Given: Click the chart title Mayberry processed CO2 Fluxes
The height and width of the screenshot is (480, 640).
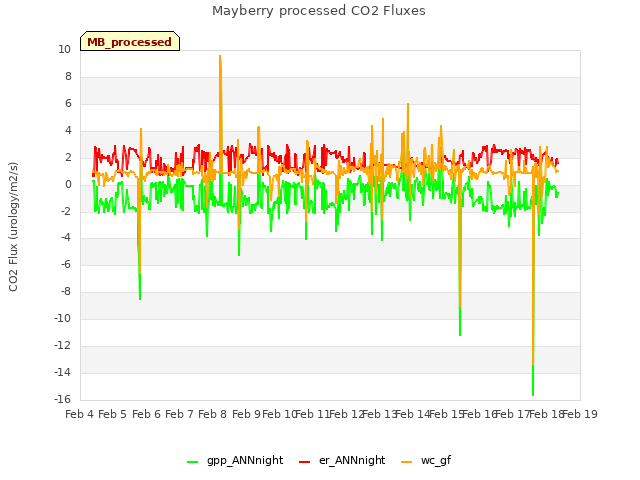Looking at the screenshot, I should tap(319, 11).
